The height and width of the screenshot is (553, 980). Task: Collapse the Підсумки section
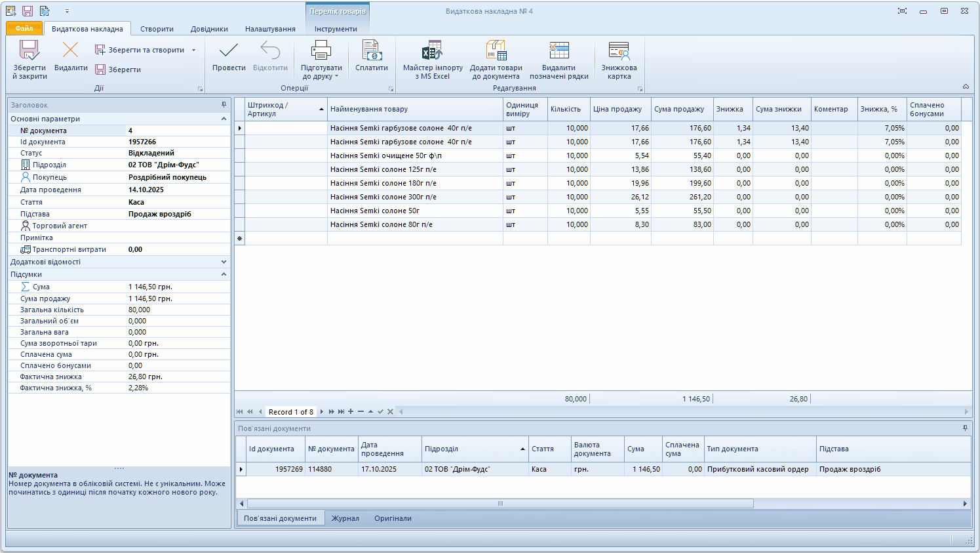(224, 274)
